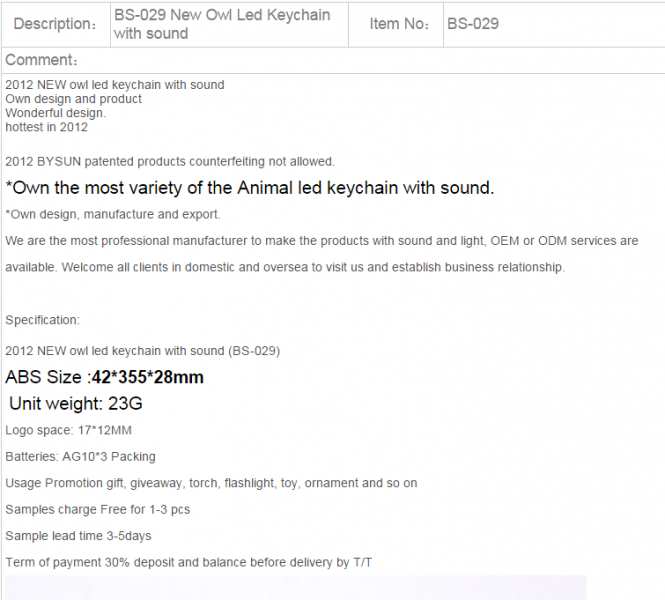Click the Unit weight 23G text
Viewport: 665px width, 600px height.
pos(76,404)
